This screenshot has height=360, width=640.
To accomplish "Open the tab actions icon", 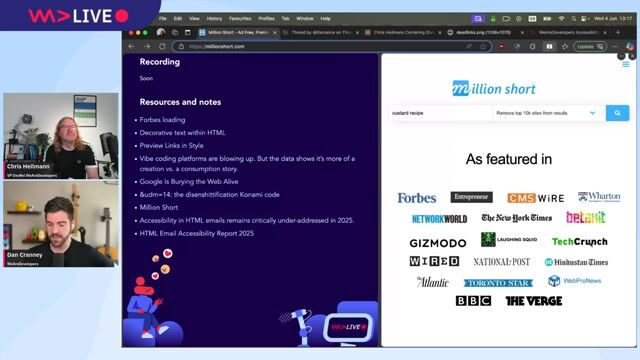I will pyautogui.click(x=188, y=32).
